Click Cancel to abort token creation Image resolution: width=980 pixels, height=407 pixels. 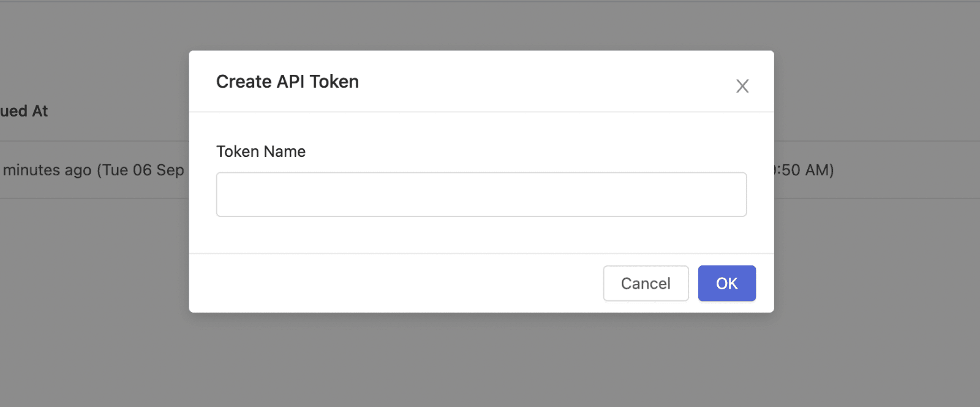tap(645, 283)
